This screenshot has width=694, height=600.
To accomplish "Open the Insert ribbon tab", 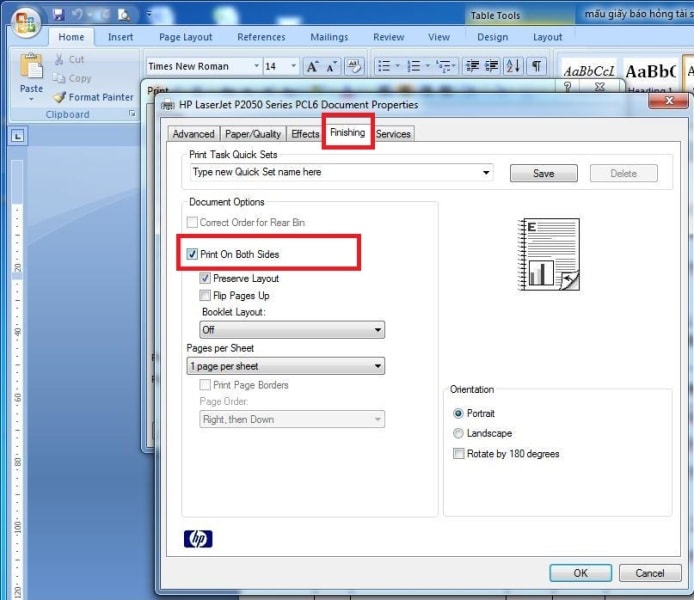I will click(x=120, y=37).
